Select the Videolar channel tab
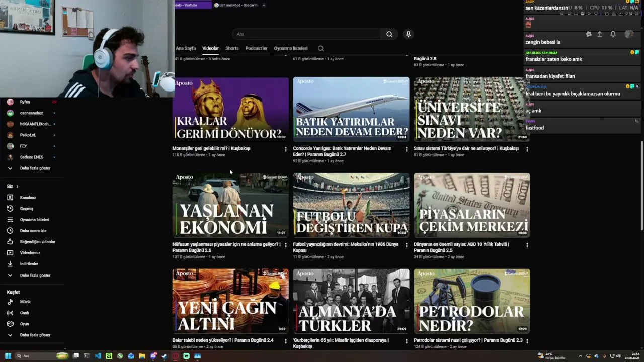This screenshot has width=644, height=362. pos(210,49)
